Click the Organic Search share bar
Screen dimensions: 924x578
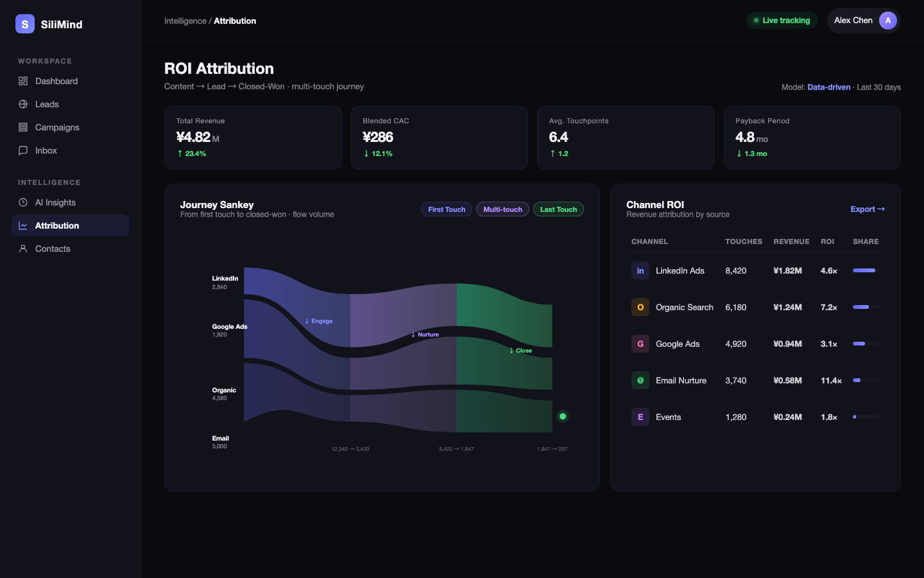tap(866, 307)
